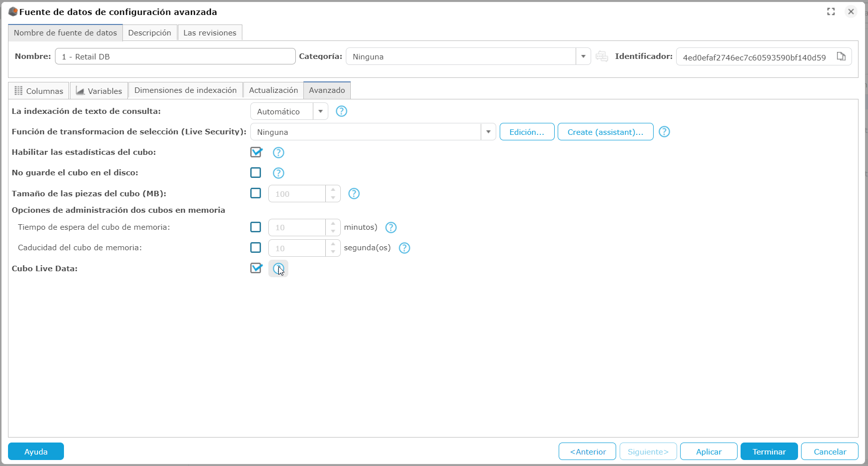Open help for query text indexing
The image size is (868, 466).
coord(341,111)
